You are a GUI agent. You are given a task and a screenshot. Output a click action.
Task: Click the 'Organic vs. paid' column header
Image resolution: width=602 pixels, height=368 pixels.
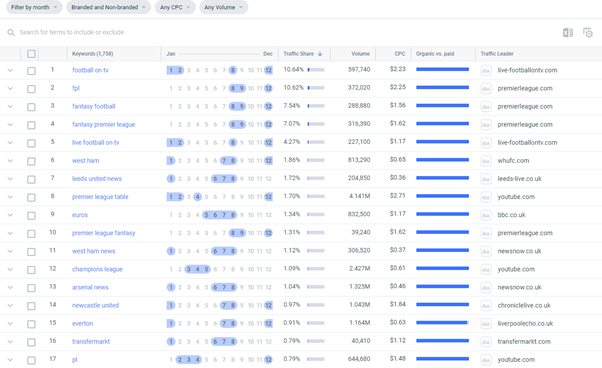[x=435, y=54]
